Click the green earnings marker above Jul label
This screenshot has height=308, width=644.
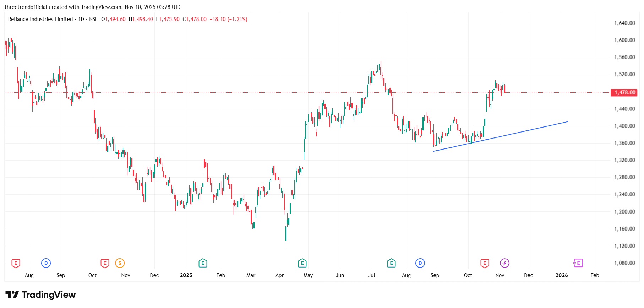coord(391,263)
